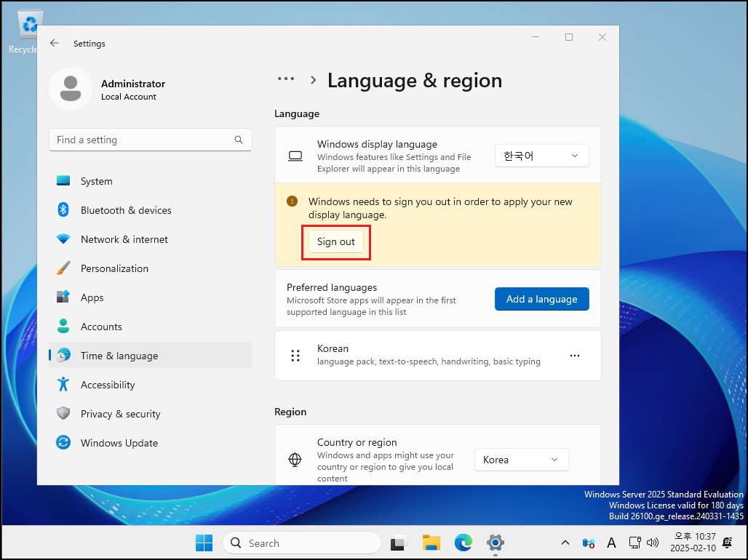The image size is (748, 560).
Task: Click the Time & language clock-globe icon
Action: (x=63, y=356)
